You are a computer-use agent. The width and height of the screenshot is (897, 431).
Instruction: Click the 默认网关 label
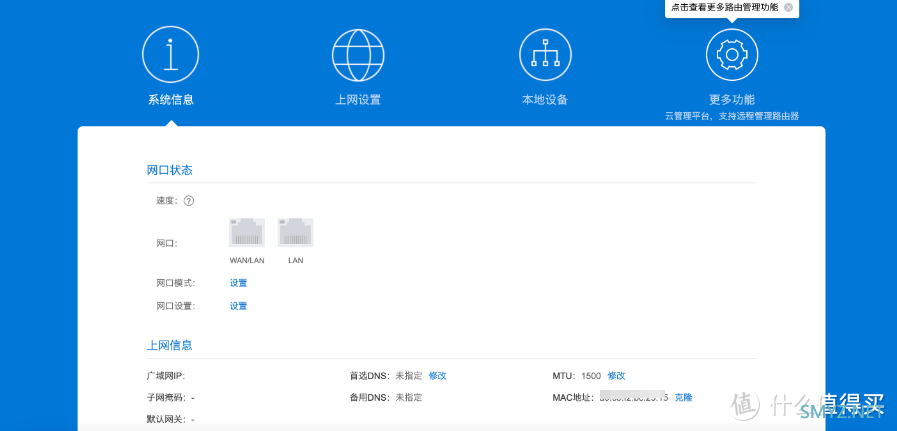click(168, 419)
